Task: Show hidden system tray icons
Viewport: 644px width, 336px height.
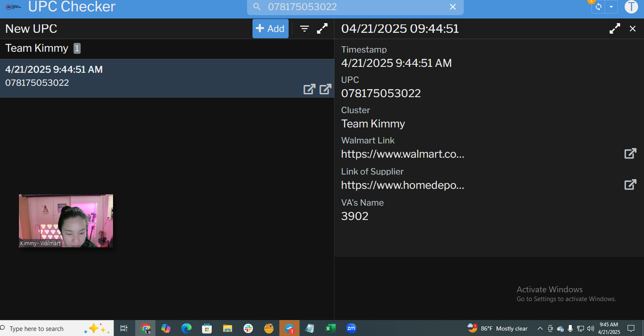Action: (540, 328)
